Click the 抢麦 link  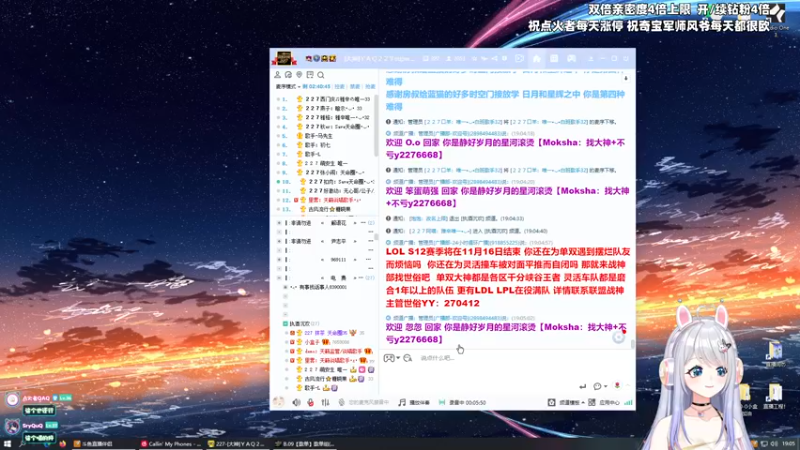click(x=370, y=87)
